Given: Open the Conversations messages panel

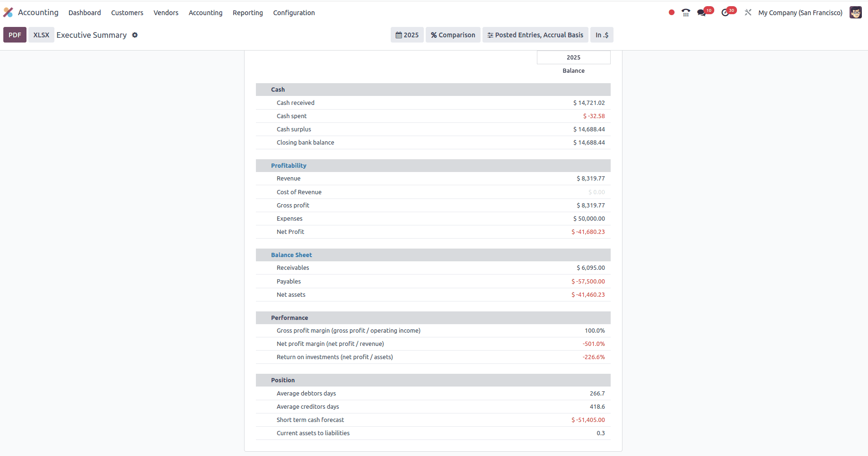Looking at the screenshot, I should coord(701,12).
